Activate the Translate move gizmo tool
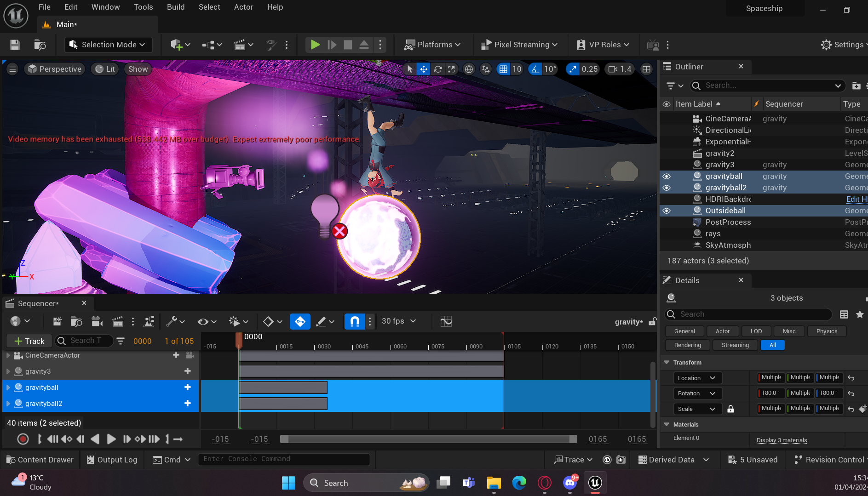The width and height of the screenshot is (868, 496). pyautogui.click(x=423, y=69)
